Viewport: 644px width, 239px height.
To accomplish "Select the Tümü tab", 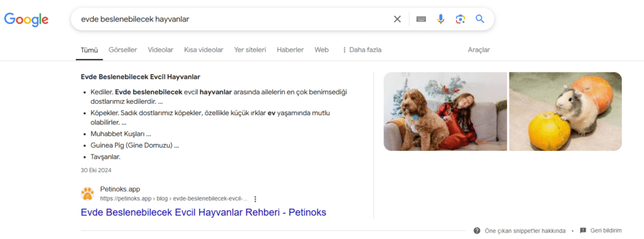I will pos(89,50).
